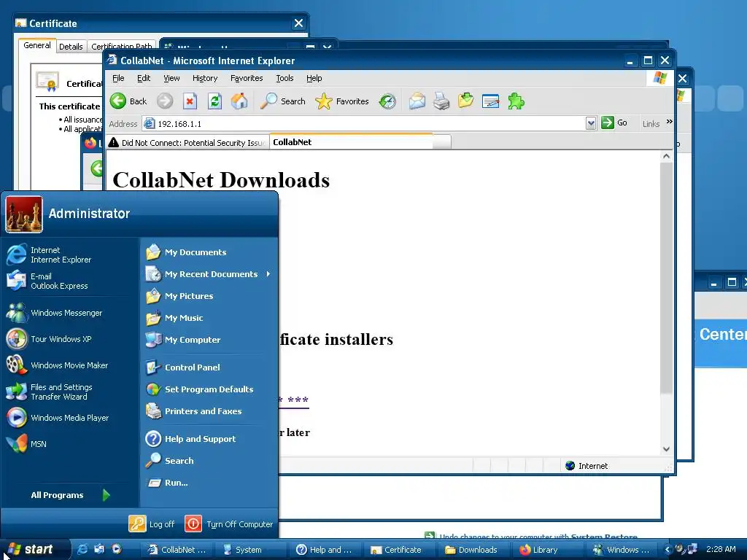This screenshot has width=747, height=560.
Task: Click the address field showing 192.168.1.1
Action: pyautogui.click(x=365, y=123)
